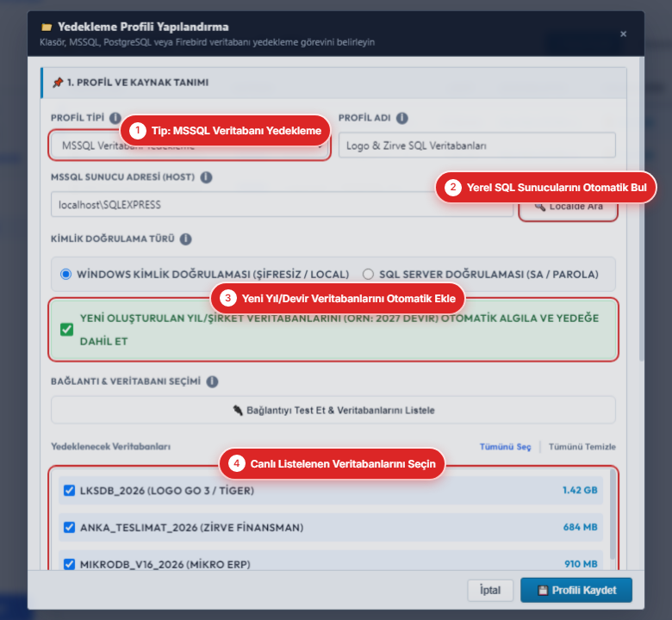Click Bağlantıyı Test Et & Veritabanlarını Listele

(x=333, y=410)
